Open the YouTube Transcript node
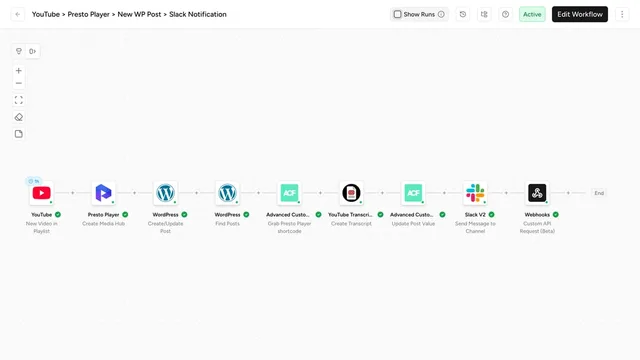This screenshot has width=640, height=360. point(351,193)
